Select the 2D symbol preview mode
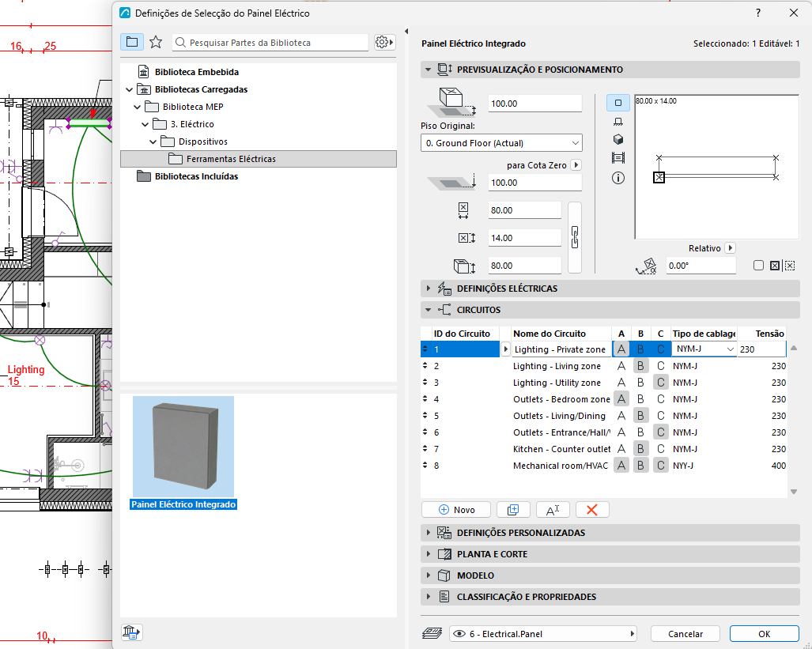The width and height of the screenshot is (812, 649). click(617, 103)
